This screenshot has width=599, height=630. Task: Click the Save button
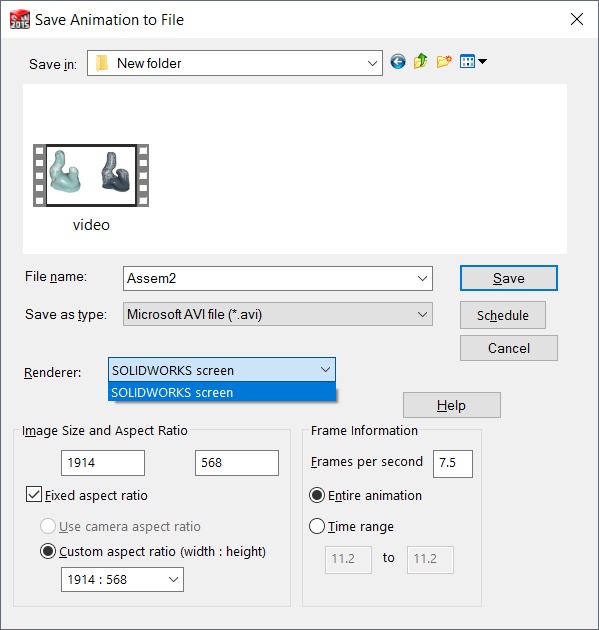[x=509, y=278]
